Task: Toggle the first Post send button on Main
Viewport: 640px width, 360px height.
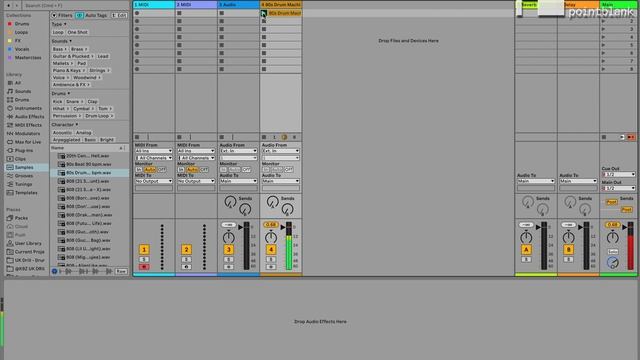Action: (x=611, y=202)
